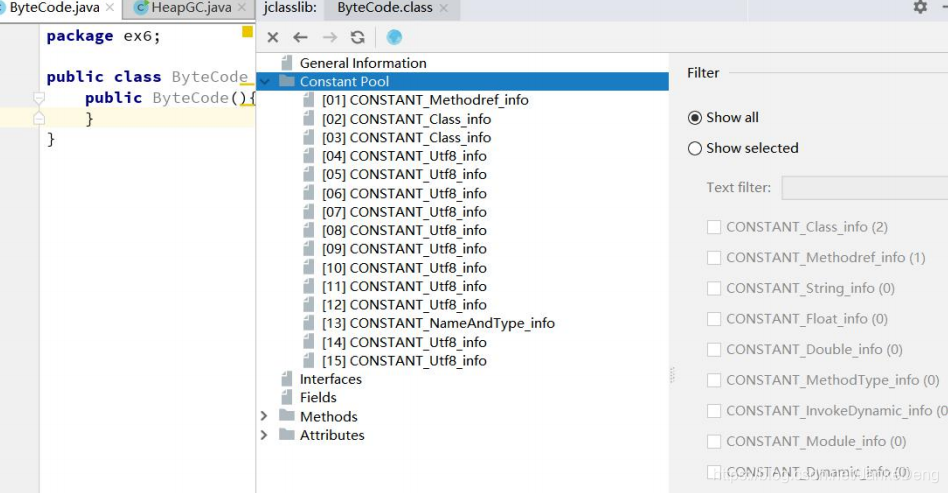Click the splitter handle beside the tree
This screenshot has height=493, width=948.
tap(672, 375)
